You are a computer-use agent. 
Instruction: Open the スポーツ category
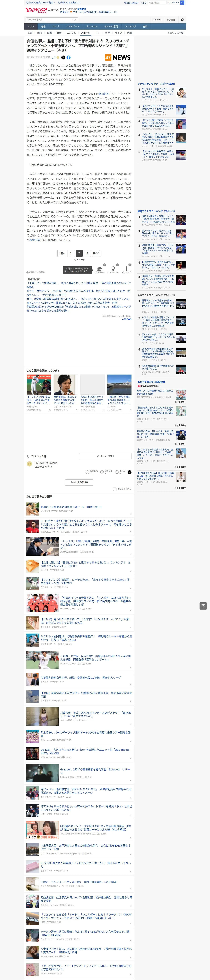click(86, 33)
